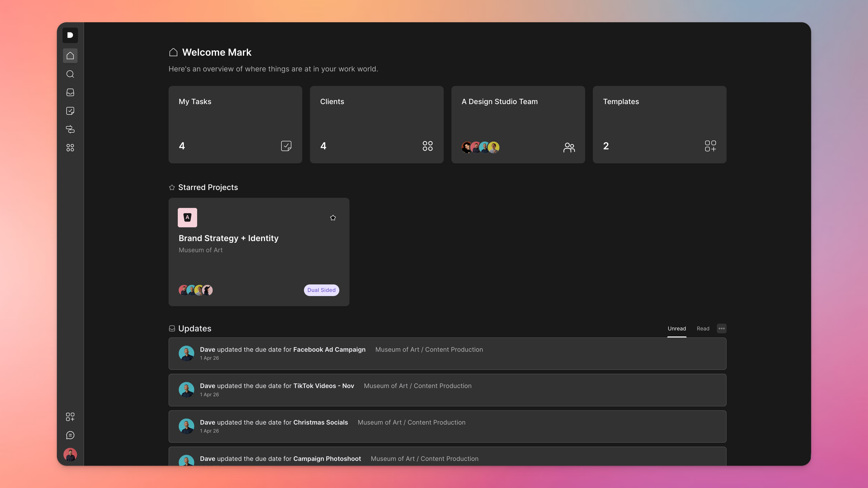Unstar the Brand Strategy + Identity project

(x=333, y=218)
